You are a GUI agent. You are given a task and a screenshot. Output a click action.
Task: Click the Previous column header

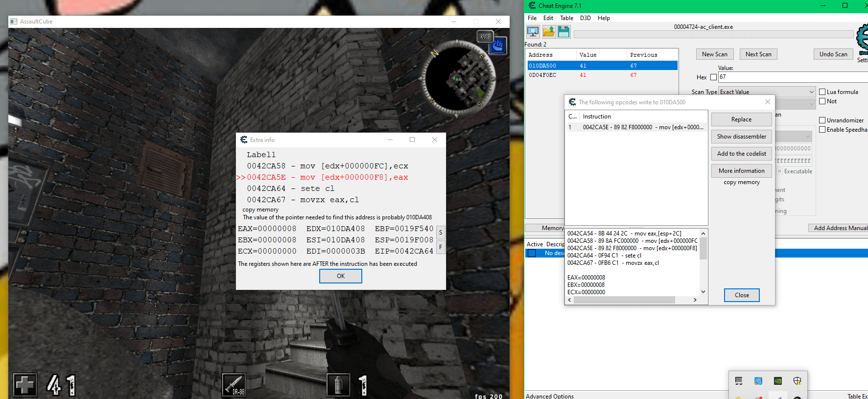click(652, 55)
